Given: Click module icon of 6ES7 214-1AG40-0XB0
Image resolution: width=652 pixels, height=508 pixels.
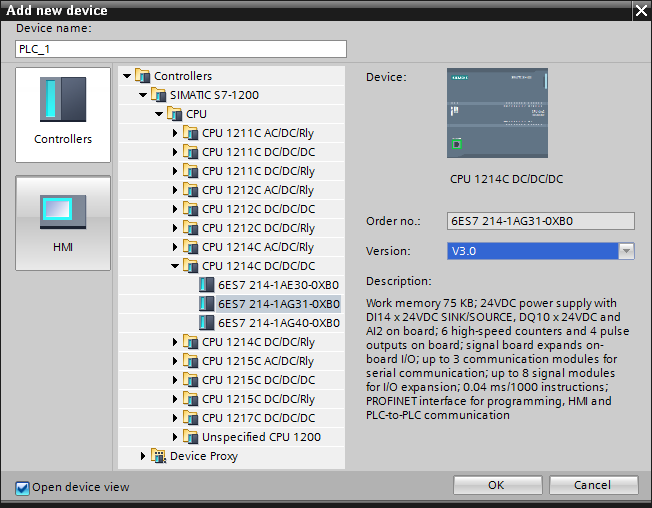Looking at the screenshot, I should coord(207,323).
